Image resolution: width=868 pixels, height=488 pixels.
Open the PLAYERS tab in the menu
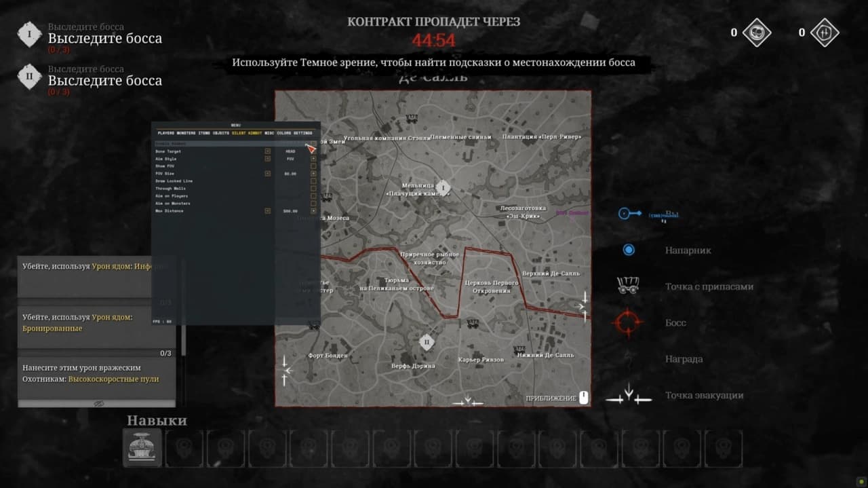165,133
